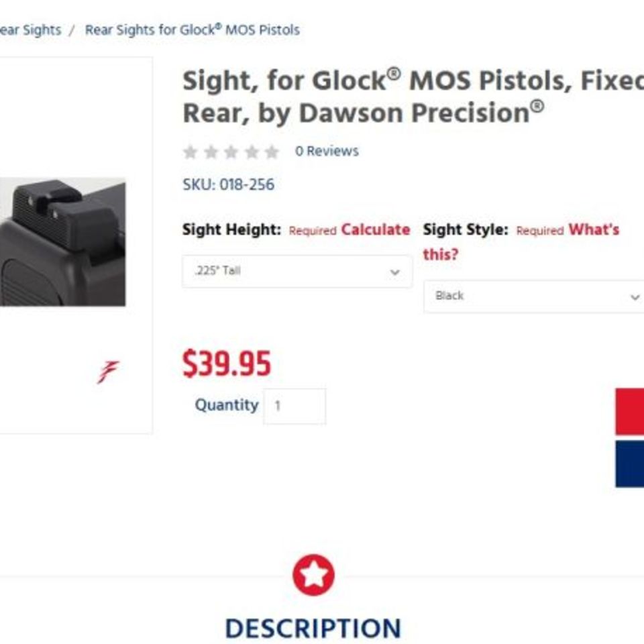Open the Black Sight Style dropdown
Image resolution: width=644 pixels, height=644 pixels.
533,295
